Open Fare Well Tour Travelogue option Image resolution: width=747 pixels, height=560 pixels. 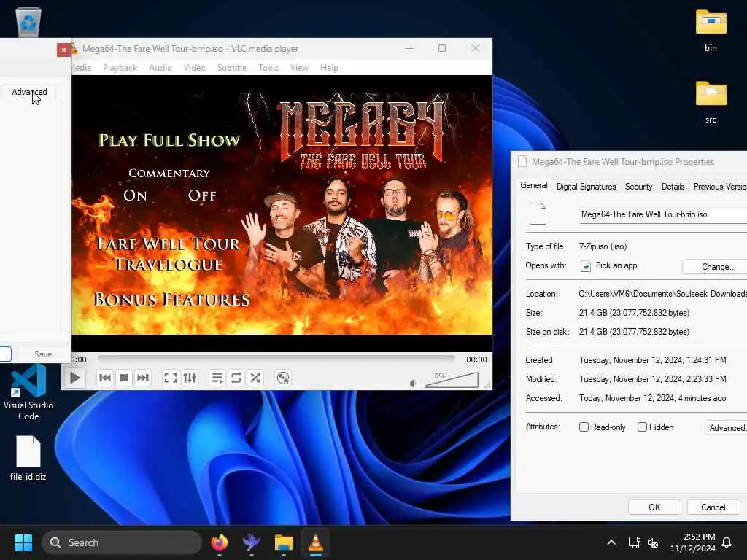(169, 254)
